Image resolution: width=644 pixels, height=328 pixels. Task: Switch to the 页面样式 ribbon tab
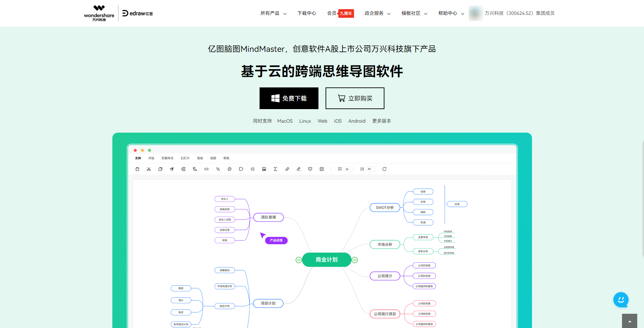pos(167,158)
